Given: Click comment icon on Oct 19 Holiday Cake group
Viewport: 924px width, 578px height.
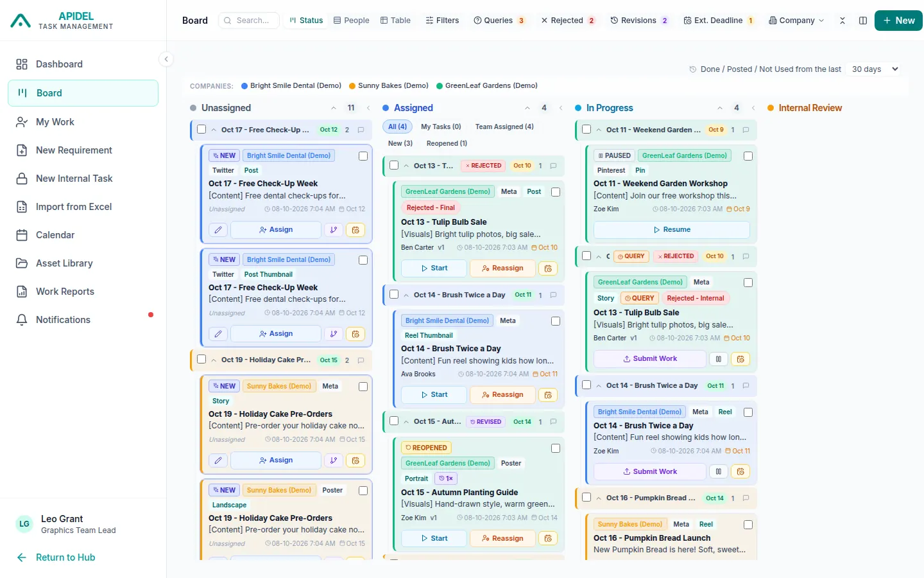Looking at the screenshot, I should pos(361,360).
